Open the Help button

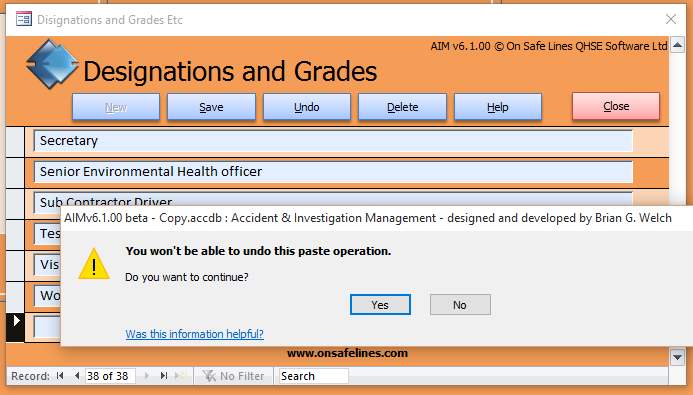pyautogui.click(x=498, y=107)
